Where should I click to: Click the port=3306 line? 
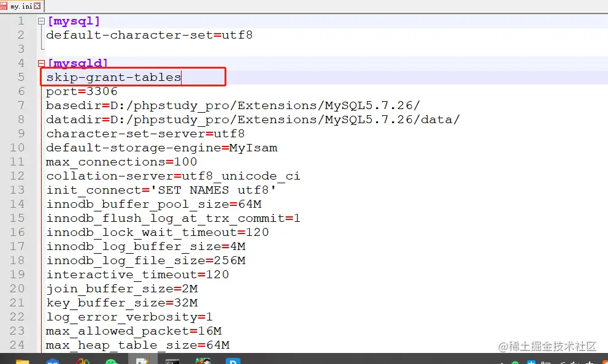coord(82,91)
